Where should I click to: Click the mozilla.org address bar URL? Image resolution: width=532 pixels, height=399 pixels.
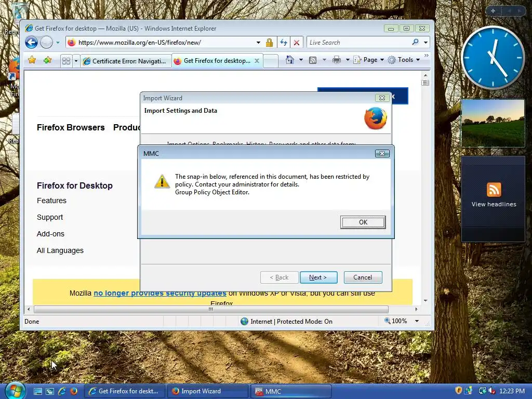[x=139, y=43]
